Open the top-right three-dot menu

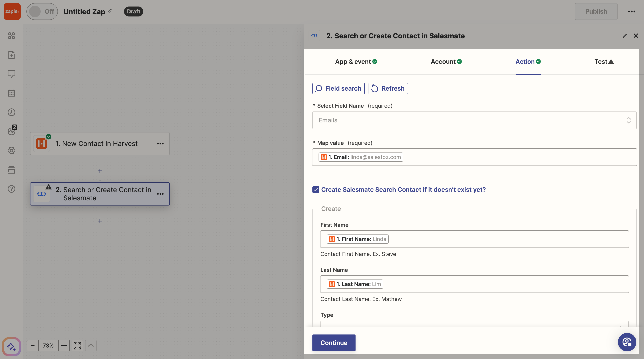632,11
